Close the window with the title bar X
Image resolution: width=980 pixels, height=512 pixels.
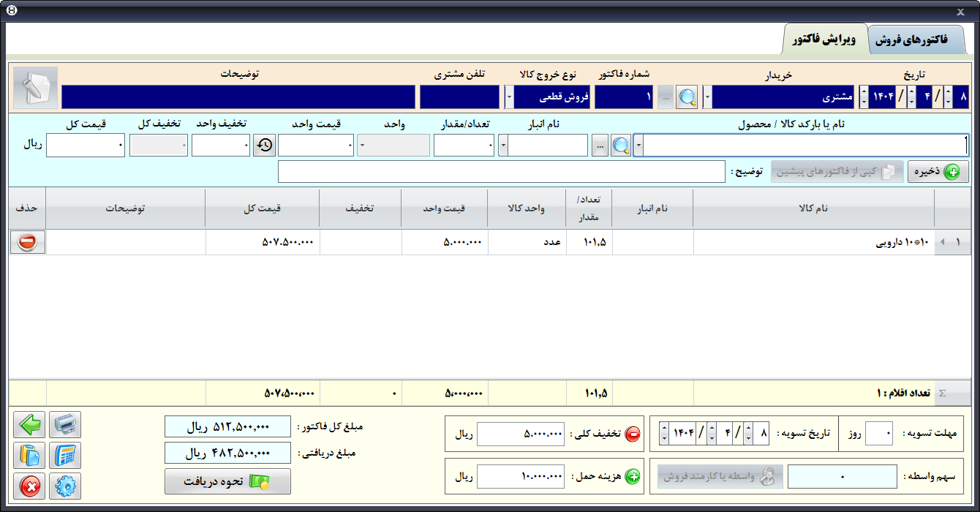click(960, 12)
